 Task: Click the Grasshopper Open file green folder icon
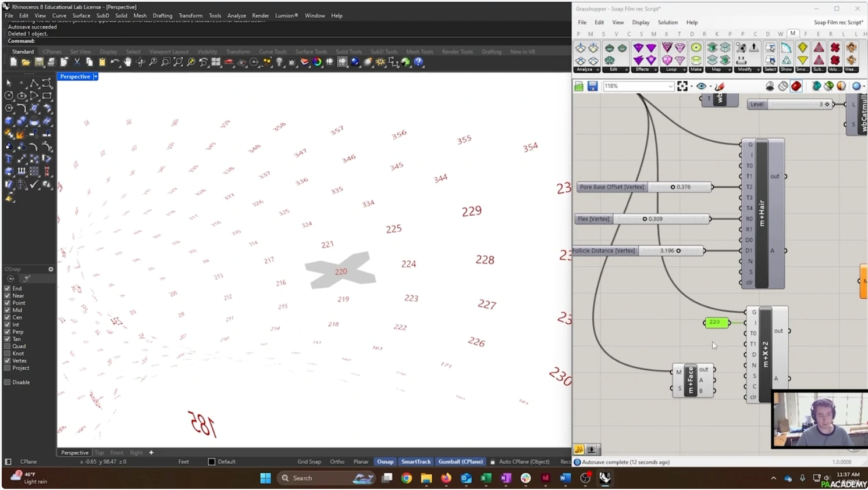point(579,86)
